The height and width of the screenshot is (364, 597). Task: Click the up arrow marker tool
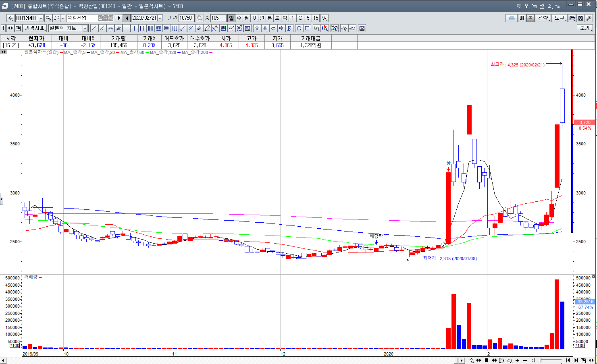257,28
